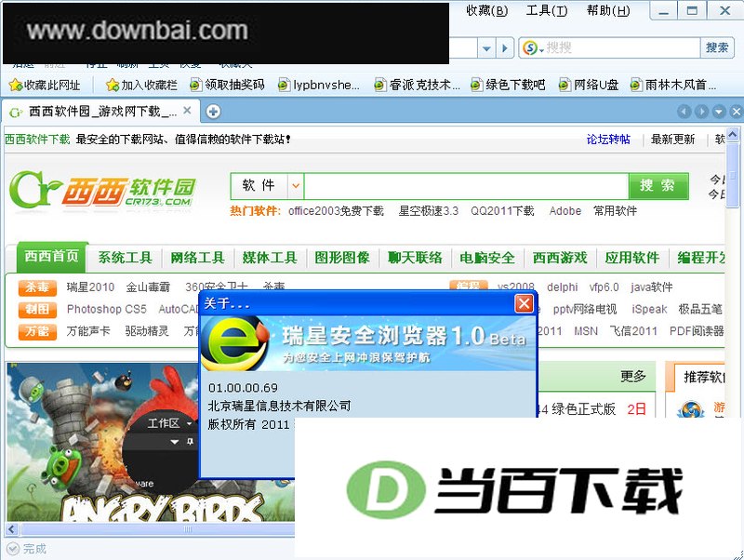Expand the 软件 search category dropdown

pos(295,185)
